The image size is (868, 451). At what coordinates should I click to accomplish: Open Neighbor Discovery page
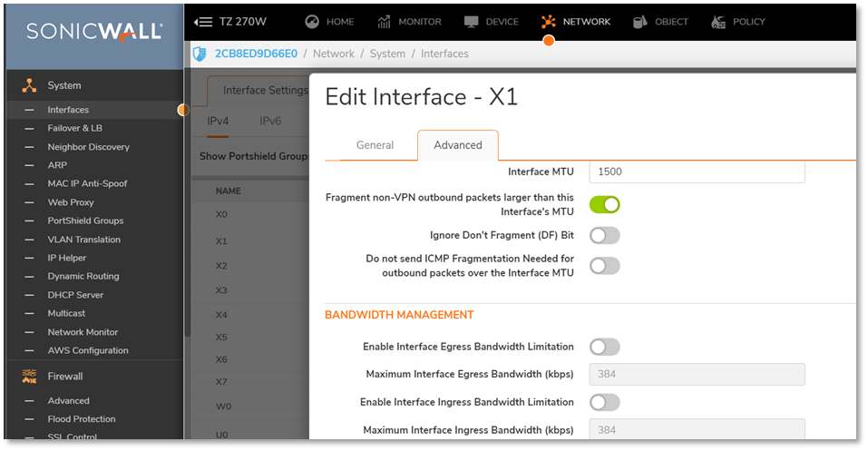89,147
